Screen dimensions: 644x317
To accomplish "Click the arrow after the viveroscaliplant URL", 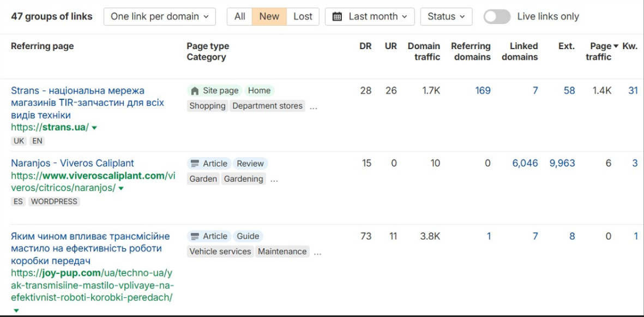I will tap(121, 188).
